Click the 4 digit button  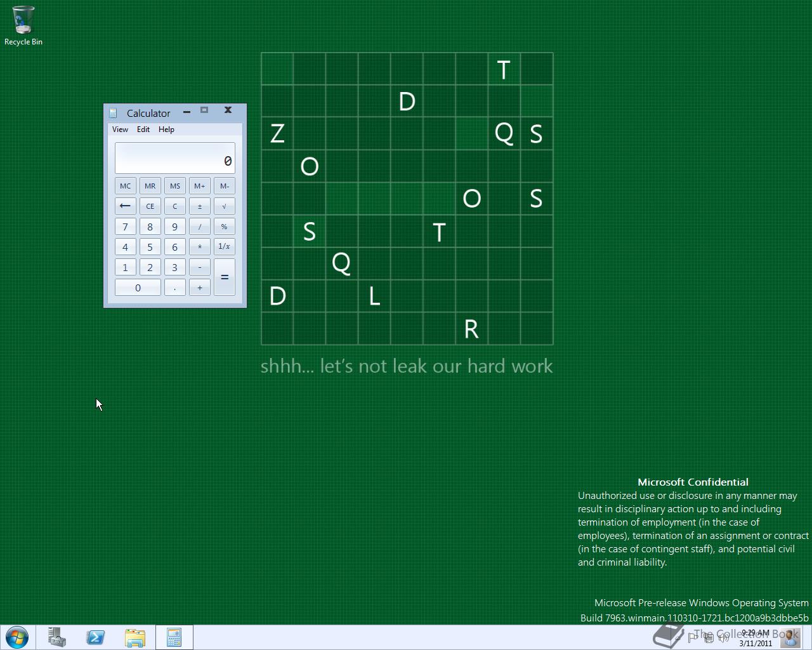click(125, 247)
